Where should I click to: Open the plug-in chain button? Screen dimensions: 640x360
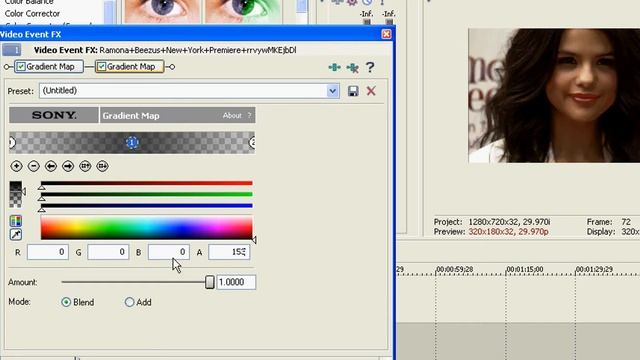click(334, 67)
